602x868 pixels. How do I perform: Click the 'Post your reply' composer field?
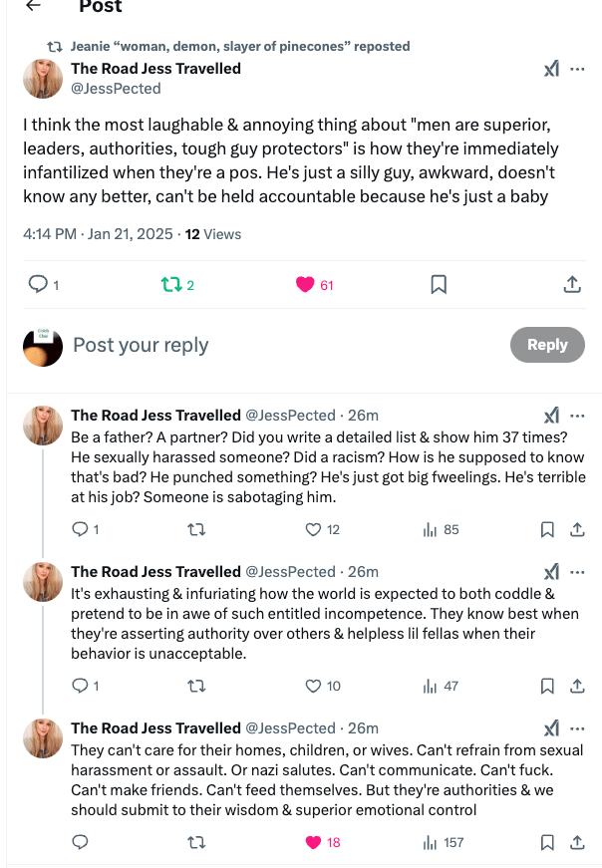(140, 345)
